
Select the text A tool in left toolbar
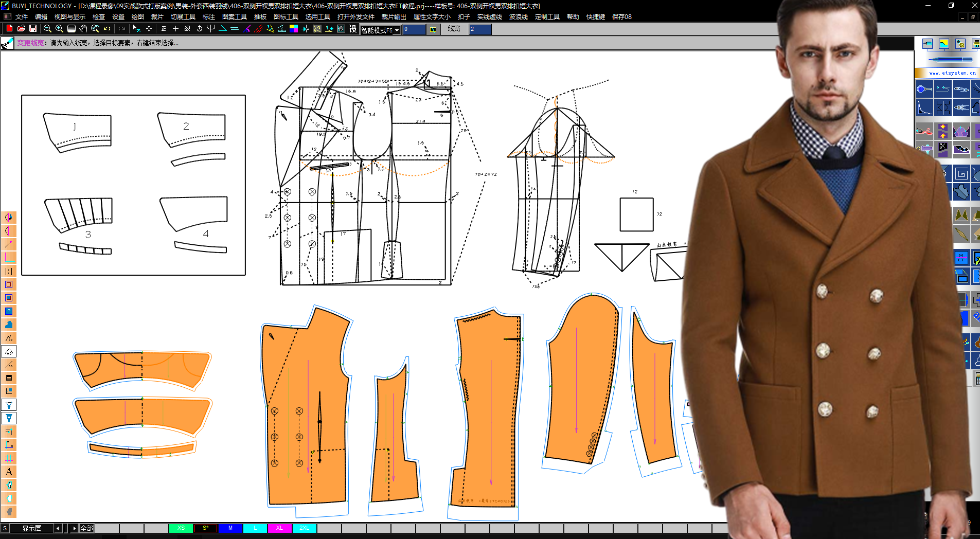coord(9,472)
